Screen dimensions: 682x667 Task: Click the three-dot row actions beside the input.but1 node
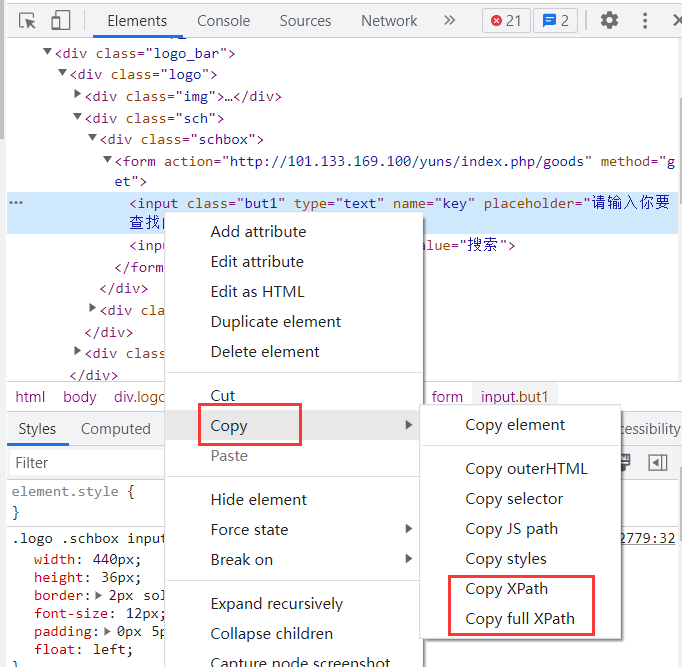16,203
